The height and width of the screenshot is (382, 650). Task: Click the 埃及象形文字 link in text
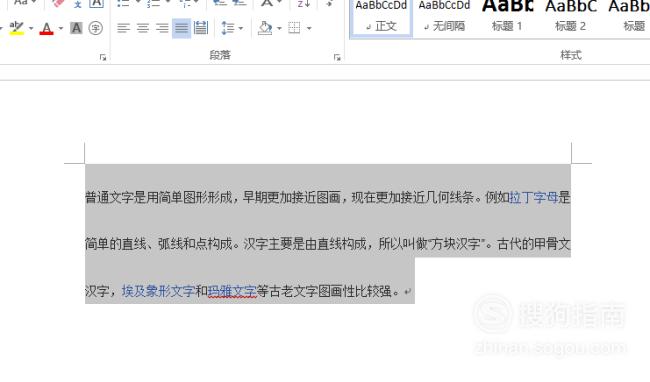158,291
